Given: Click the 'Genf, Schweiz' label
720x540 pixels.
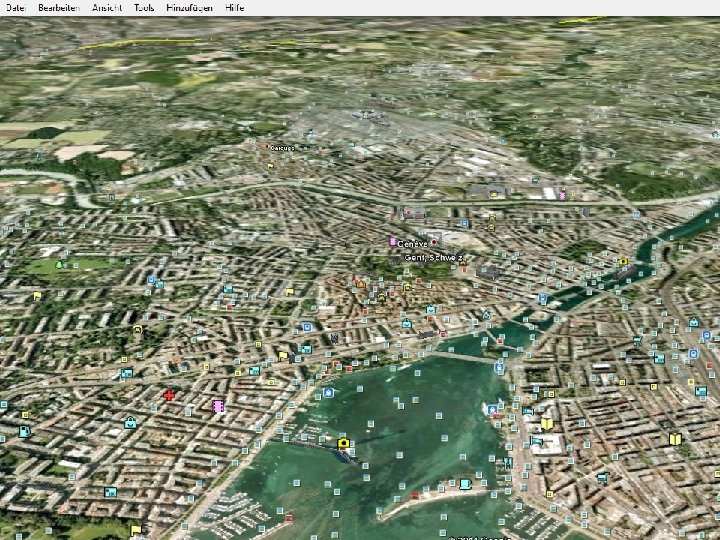Looking at the screenshot, I should (433, 258).
